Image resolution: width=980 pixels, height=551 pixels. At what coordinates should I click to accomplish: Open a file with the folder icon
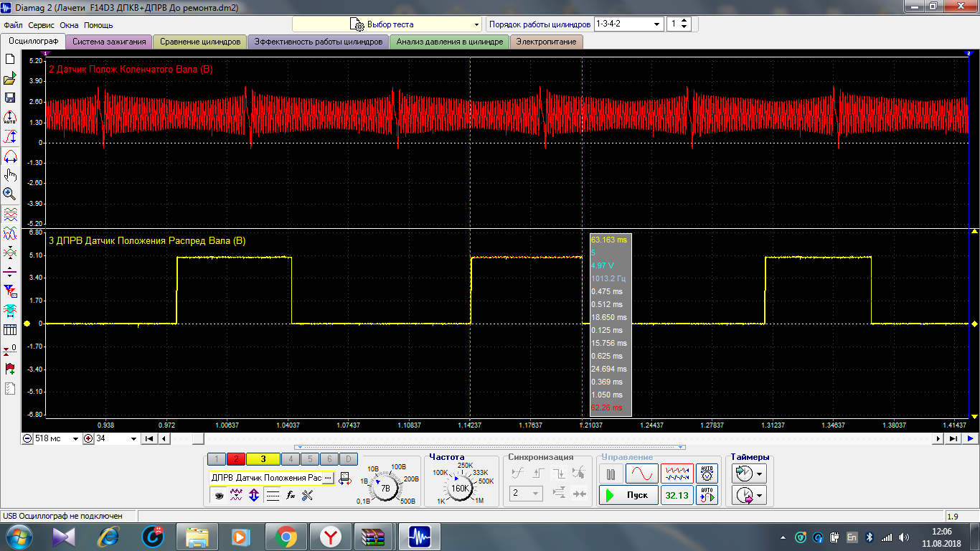(x=10, y=78)
